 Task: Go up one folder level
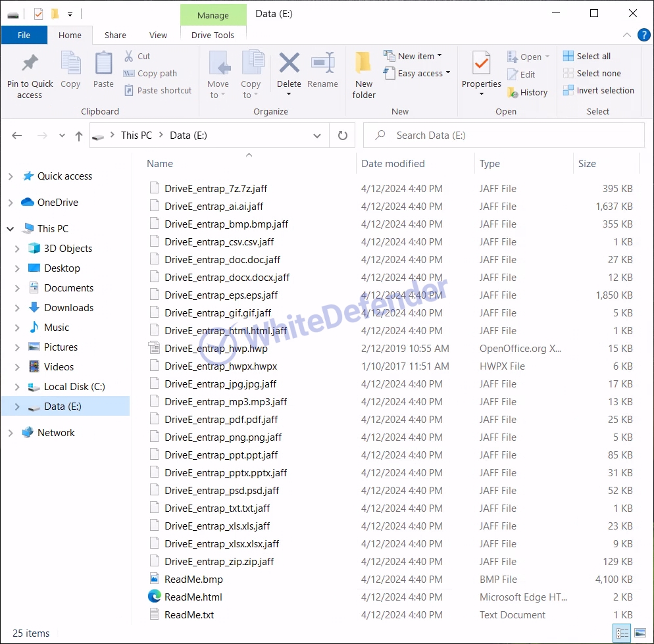click(x=79, y=136)
